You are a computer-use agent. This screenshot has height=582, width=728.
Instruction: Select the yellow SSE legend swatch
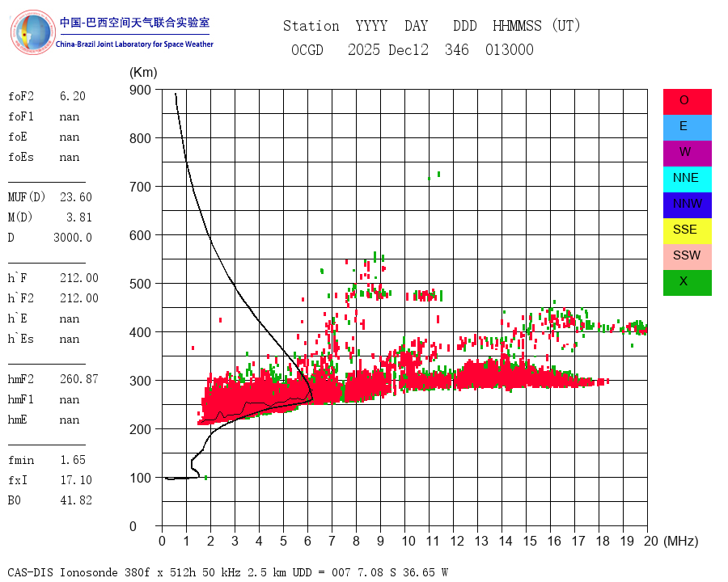pyautogui.click(x=687, y=231)
